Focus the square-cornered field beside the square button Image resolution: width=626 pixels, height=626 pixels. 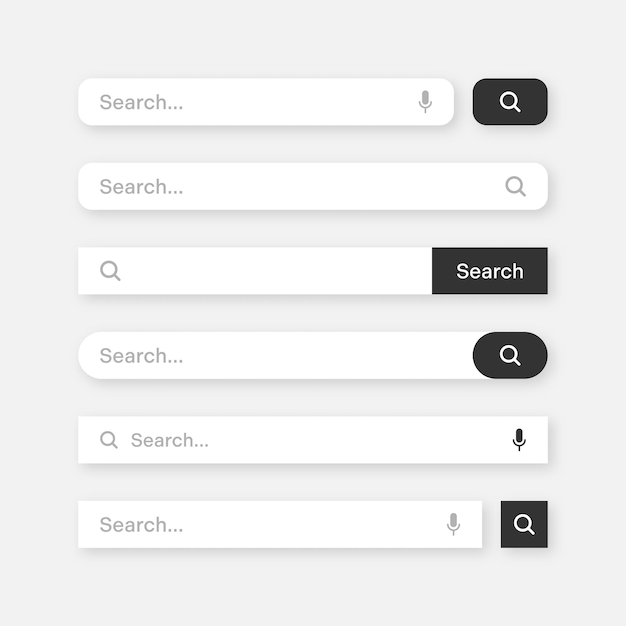[x=280, y=524]
